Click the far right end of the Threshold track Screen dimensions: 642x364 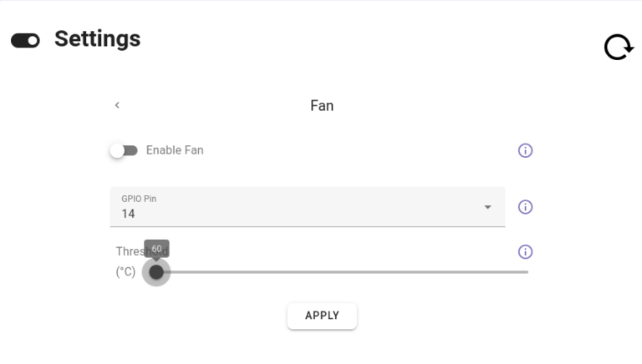pos(526,272)
